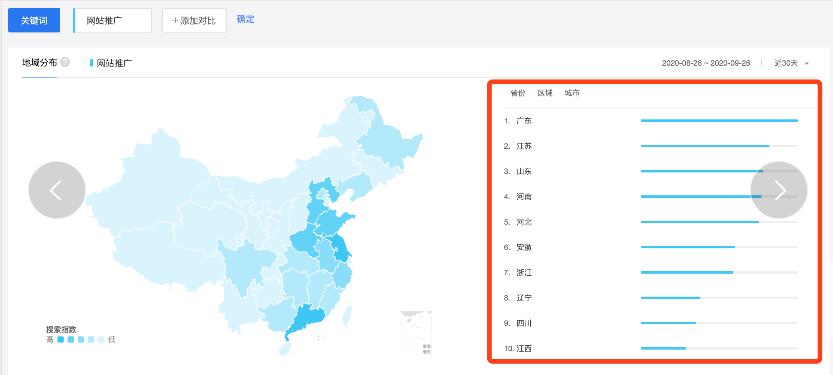833x375 pixels.
Task: Select the 8. 辽宁 ranking row
Action: coord(651,298)
